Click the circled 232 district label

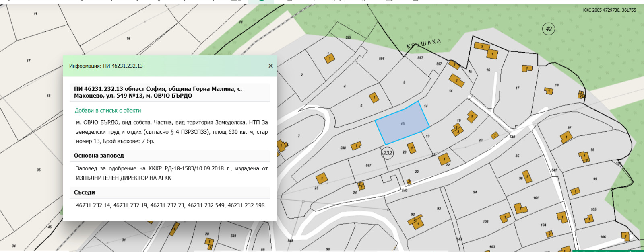click(x=387, y=153)
